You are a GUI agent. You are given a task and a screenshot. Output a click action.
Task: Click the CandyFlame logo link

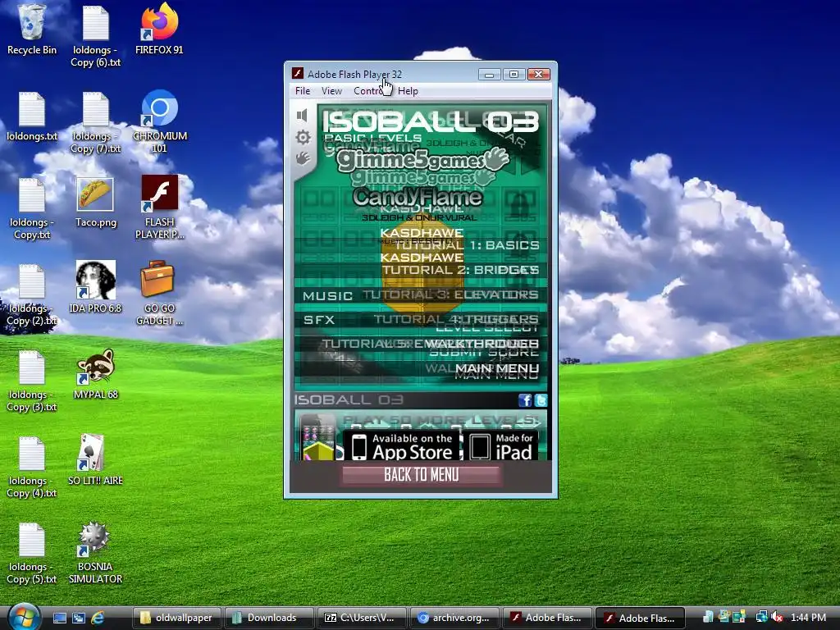(418, 197)
